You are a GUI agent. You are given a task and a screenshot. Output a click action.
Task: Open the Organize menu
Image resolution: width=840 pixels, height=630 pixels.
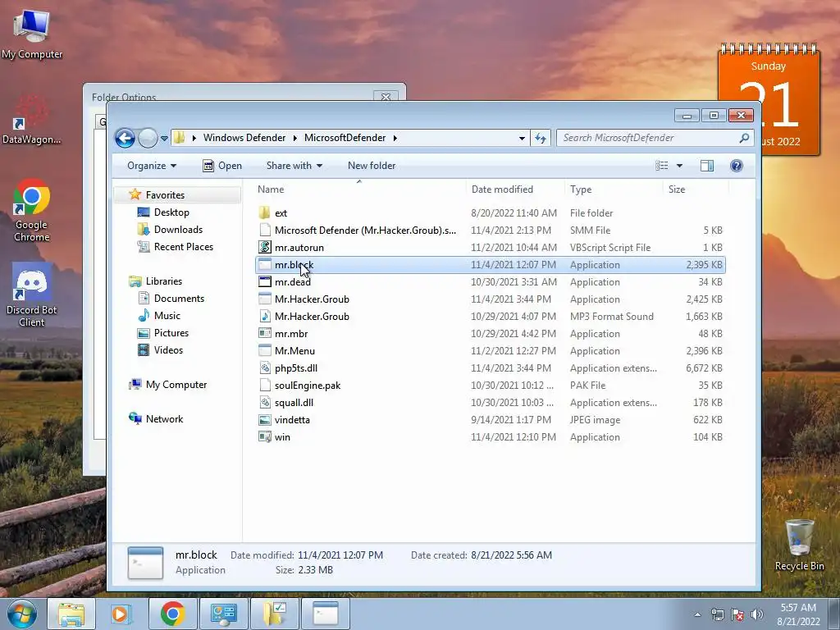pyautogui.click(x=152, y=166)
